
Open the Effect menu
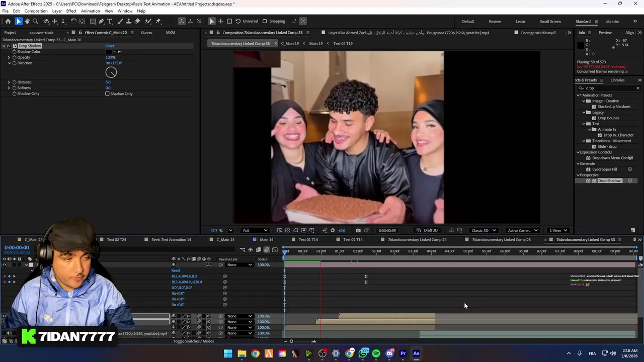[x=71, y=11]
